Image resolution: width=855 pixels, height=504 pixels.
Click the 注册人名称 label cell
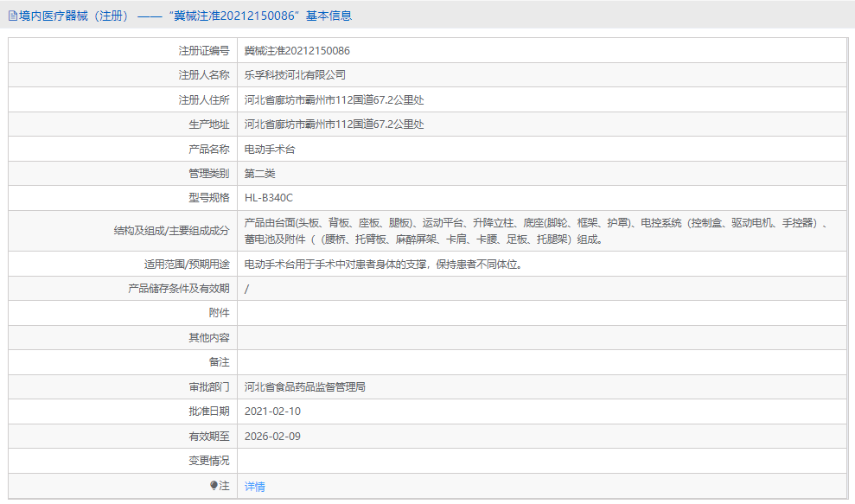pyautogui.click(x=123, y=75)
